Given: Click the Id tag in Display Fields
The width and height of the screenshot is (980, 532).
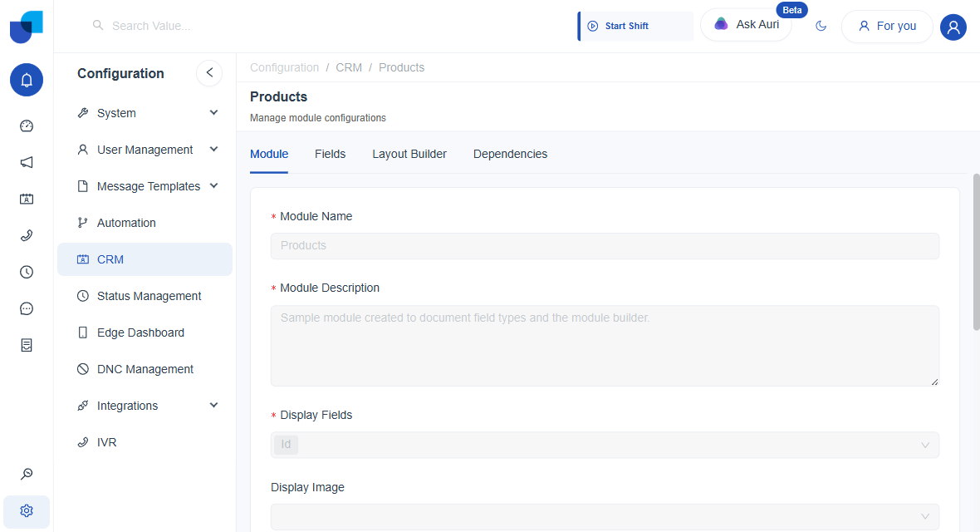Looking at the screenshot, I should pos(286,445).
